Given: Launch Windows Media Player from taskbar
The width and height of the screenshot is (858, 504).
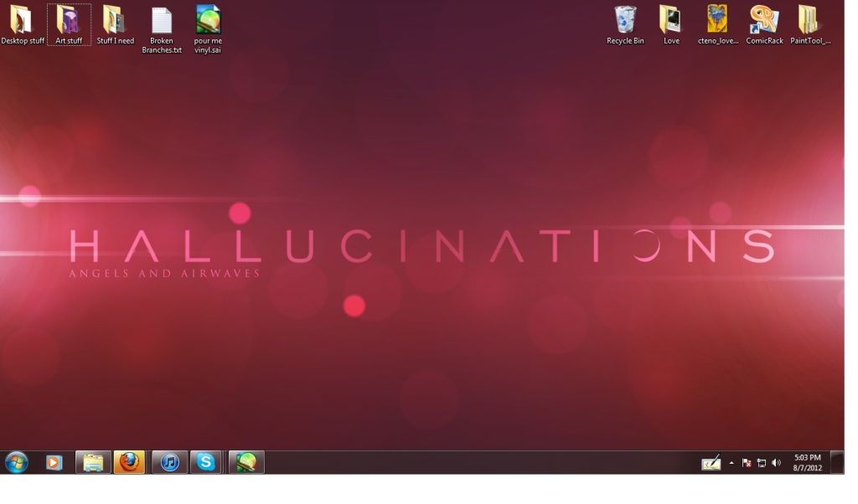Looking at the screenshot, I should pos(54,462).
